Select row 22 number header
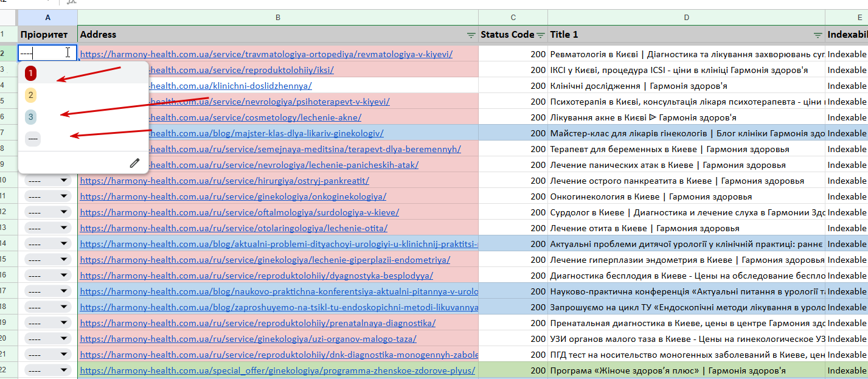The image size is (868, 379). 9,370
